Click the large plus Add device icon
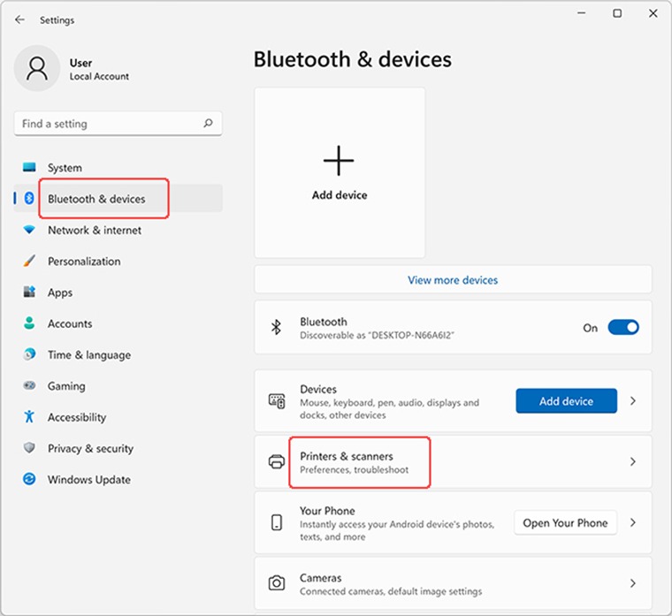Screen dimensions: 672x616 tap(339, 161)
